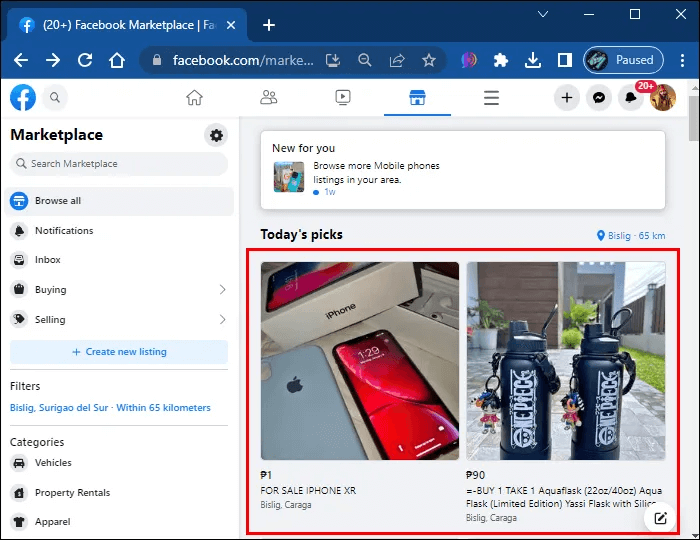This screenshot has height=540, width=700.
Task: Open the tab search dropdown arrow
Action: 543,14
